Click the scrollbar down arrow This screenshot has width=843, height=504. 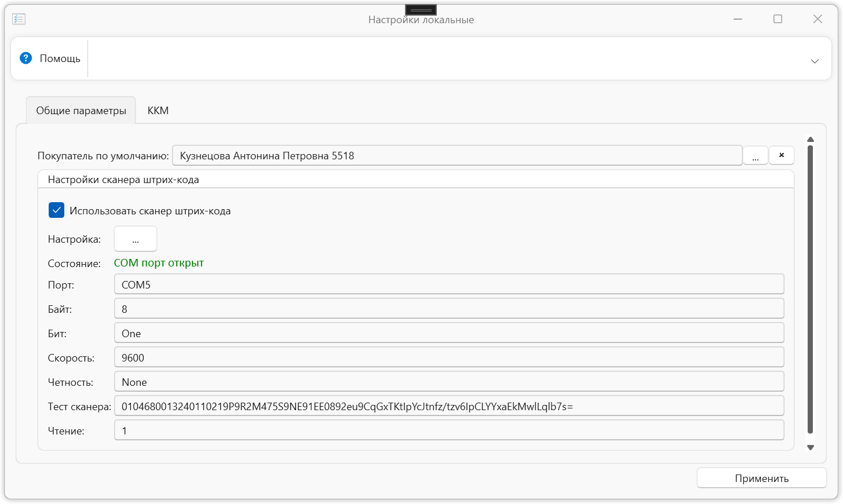pos(811,447)
